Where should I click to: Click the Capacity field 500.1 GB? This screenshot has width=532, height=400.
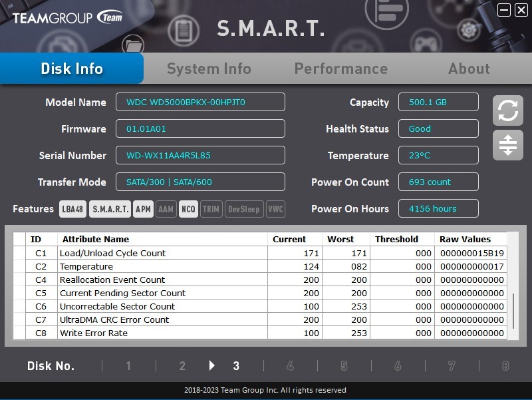pyautogui.click(x=438, y=102)
